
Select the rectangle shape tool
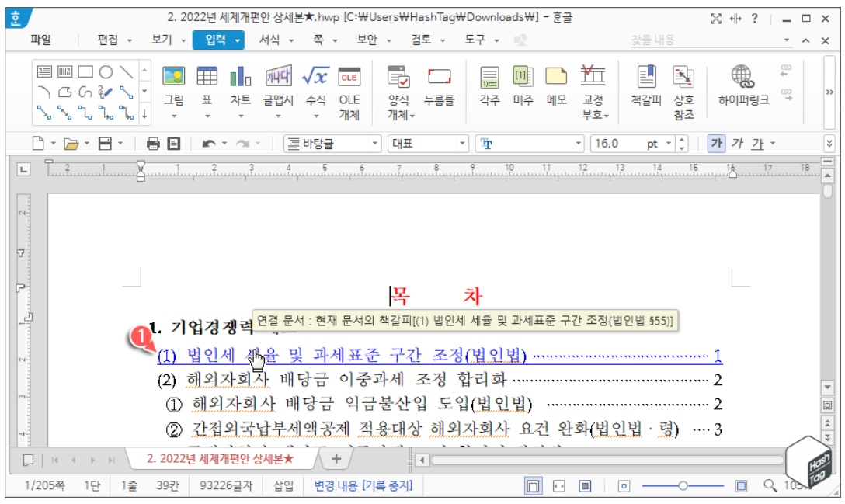(x=85, y=71)
